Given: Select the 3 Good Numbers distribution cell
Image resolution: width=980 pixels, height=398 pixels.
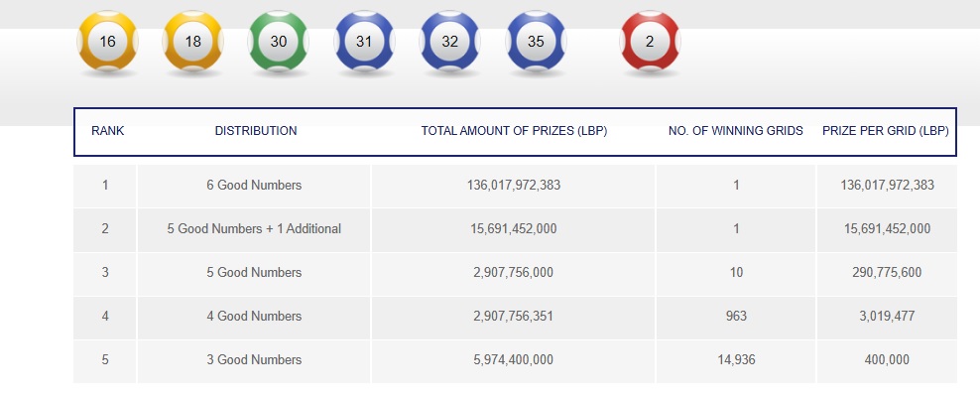Looking at the screenshot, I should point(254,360).
